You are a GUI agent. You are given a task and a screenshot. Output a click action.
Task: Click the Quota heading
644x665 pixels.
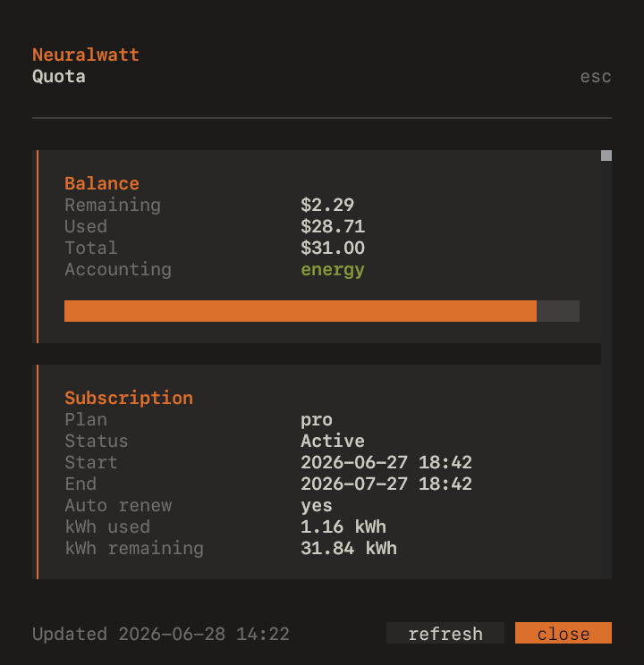(59, 77)
